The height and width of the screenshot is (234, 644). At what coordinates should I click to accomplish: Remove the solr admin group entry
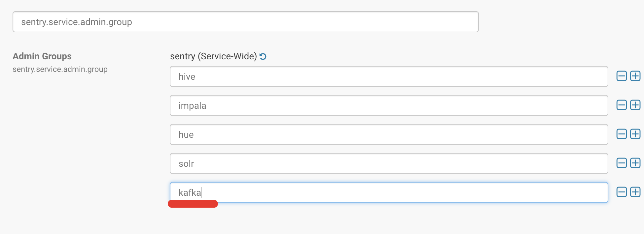pos(622,163)
